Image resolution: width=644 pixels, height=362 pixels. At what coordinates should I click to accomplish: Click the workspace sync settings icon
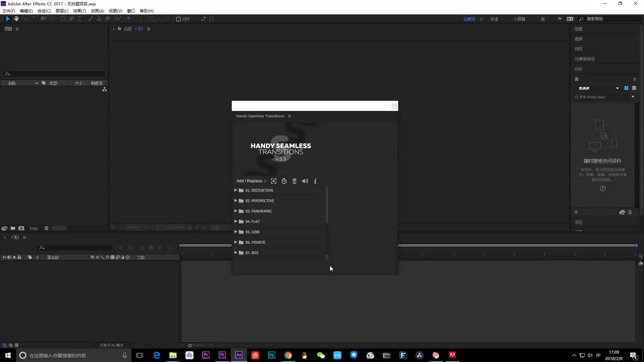tap(570, 19)
